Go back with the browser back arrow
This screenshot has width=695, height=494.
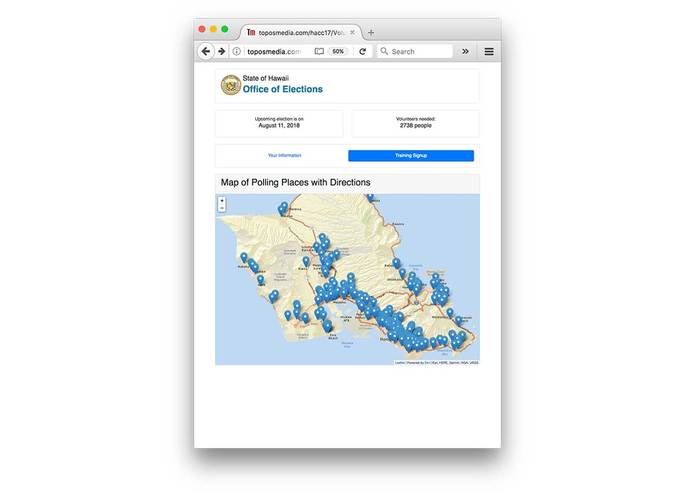click(206, 51)
